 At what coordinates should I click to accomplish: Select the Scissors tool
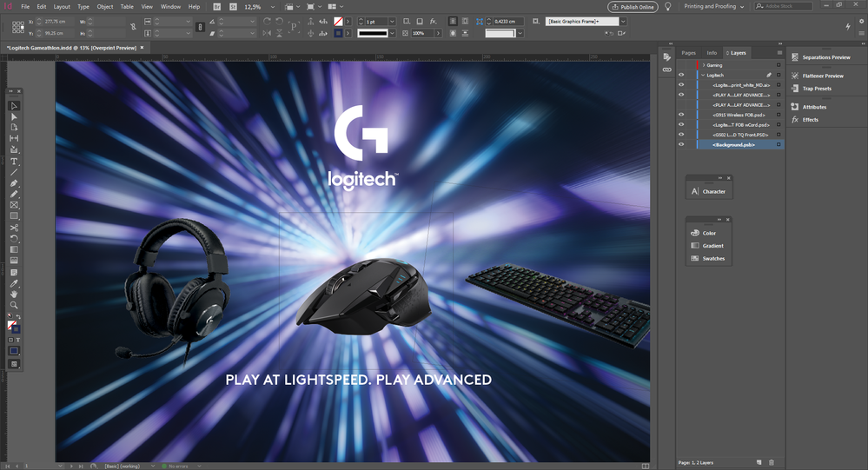point(14,228)
